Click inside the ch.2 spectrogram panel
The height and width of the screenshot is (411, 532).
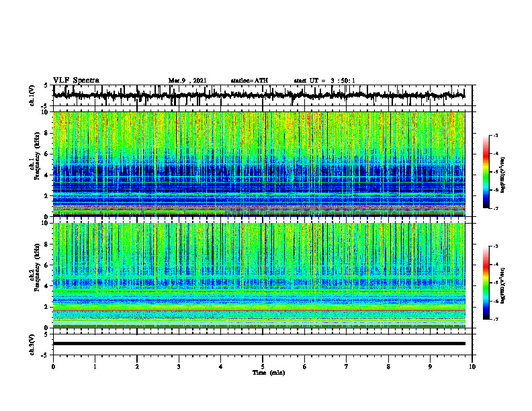(x=259, y=275)
